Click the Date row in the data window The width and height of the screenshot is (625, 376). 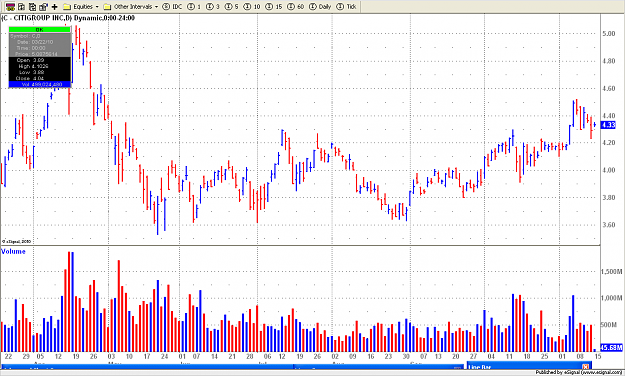pos(39,42)
